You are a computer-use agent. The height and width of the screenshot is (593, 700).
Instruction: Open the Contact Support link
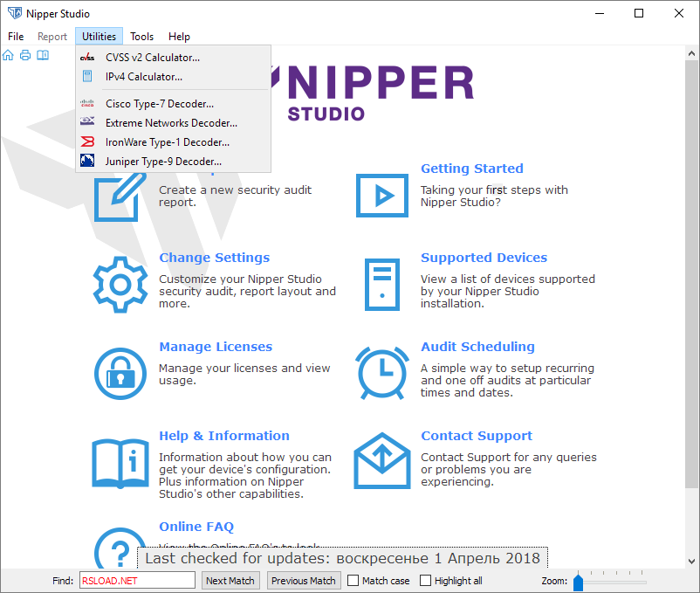[477, 436]
